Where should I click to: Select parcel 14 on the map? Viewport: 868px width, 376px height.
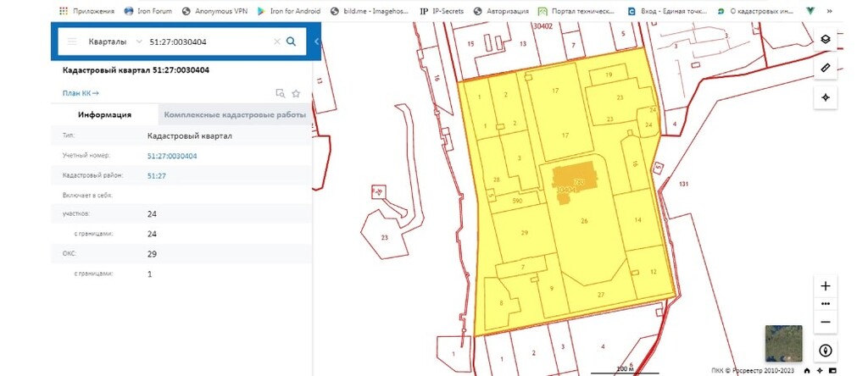637,220
